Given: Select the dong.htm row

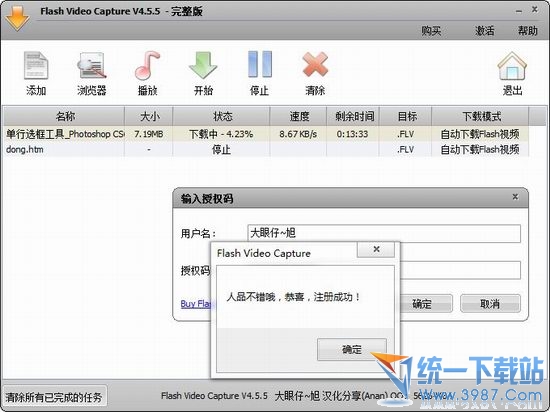Looking at the screenshot, I should (x=267, y=150).
